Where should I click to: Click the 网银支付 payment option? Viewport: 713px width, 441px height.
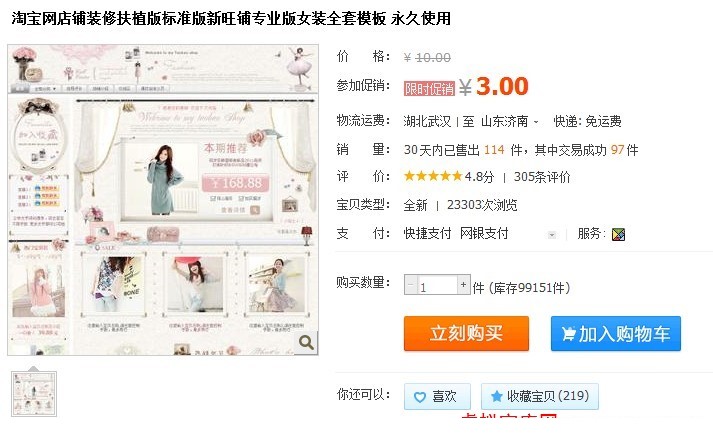coord(484,234)
